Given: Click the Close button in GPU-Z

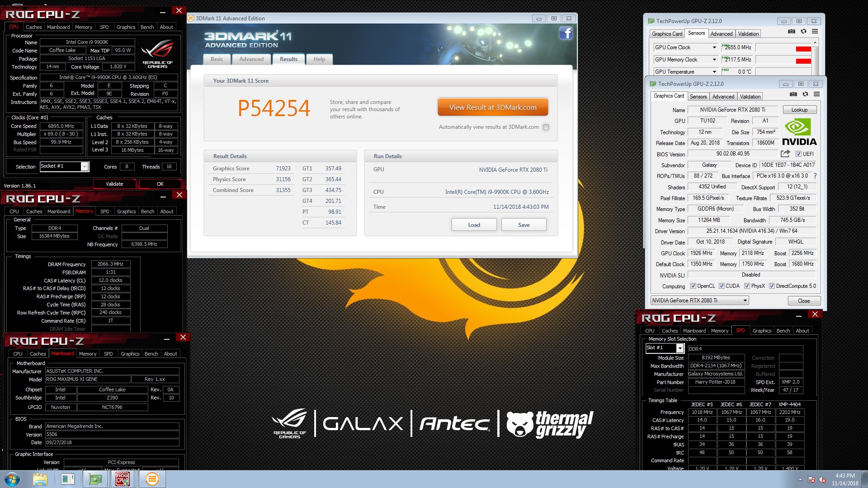Looking at the screenshot, I should point(804,301).
